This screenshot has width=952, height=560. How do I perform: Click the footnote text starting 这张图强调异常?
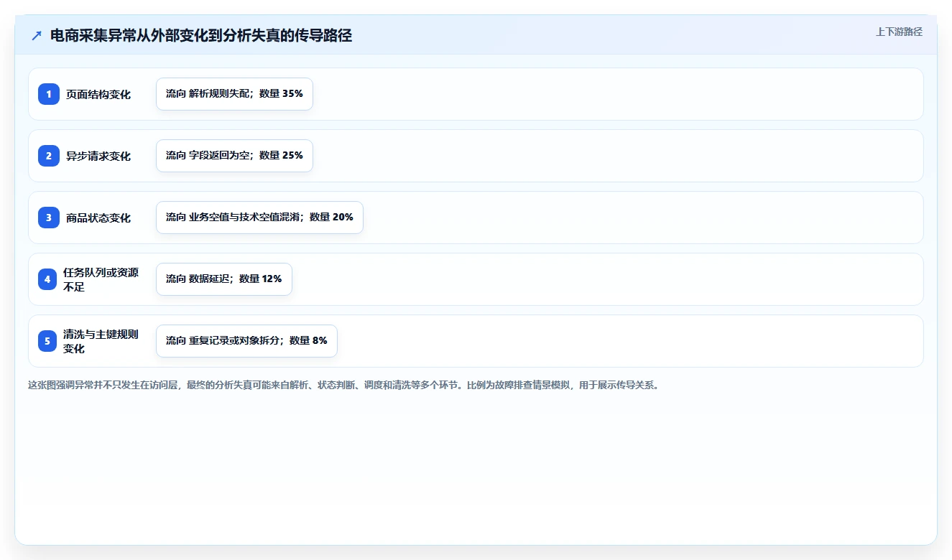click(343, 385)
